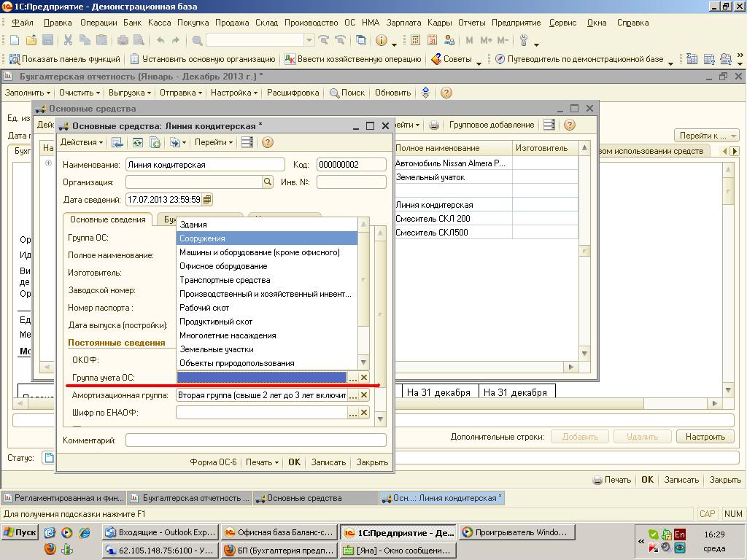Viewport: 747px width, 560px height.
Task: Click form settings icon beside Перейти in element form
Action: [x=247, y=142]
